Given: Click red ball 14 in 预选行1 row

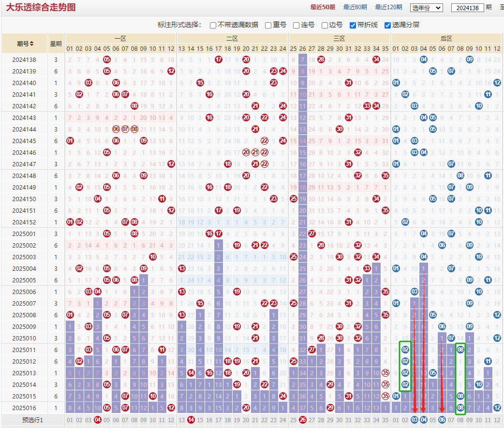Looking at the screenshot, I should coord(191,420).
